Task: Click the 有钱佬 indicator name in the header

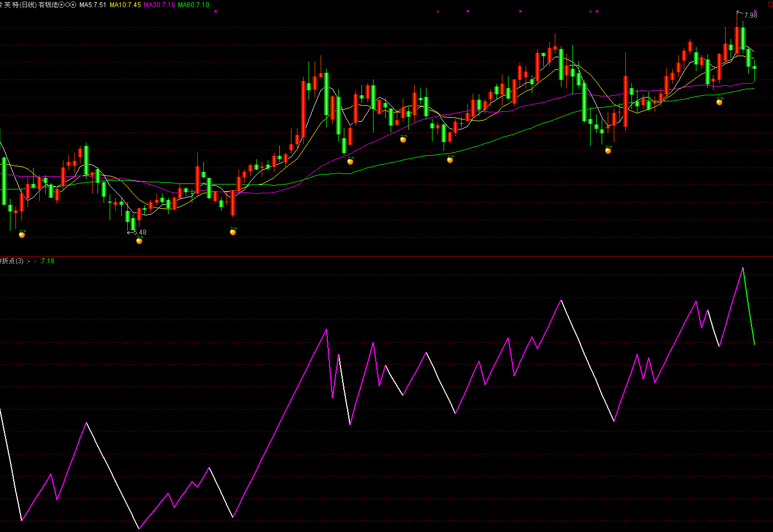Action: click(48, 5)
